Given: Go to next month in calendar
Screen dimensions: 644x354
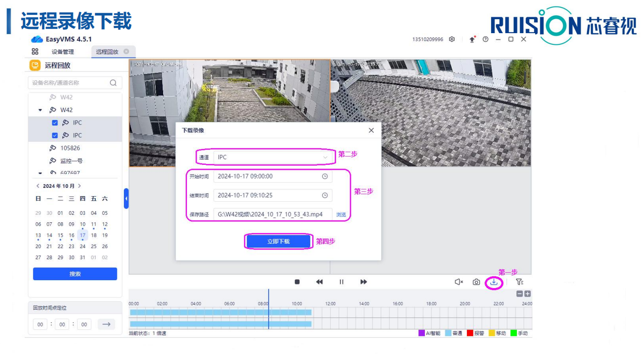Looking at the screenshot, I should point(79,186).
